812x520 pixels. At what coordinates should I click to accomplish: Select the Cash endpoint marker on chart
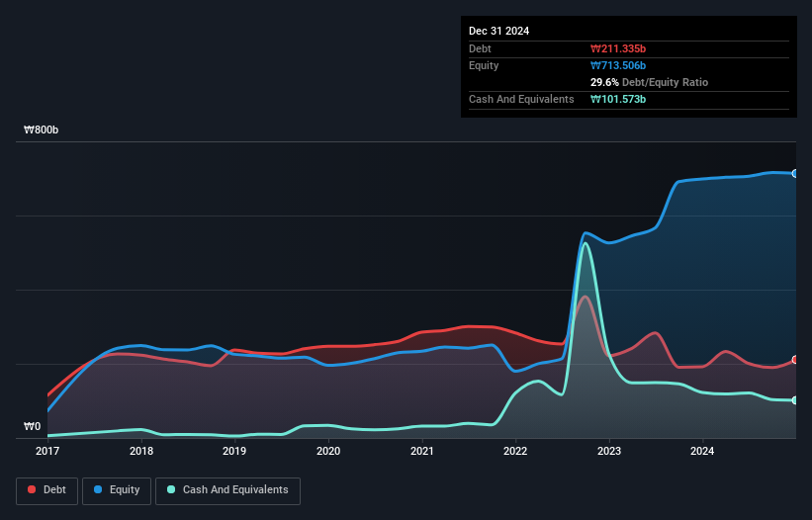tap(795, 400)
